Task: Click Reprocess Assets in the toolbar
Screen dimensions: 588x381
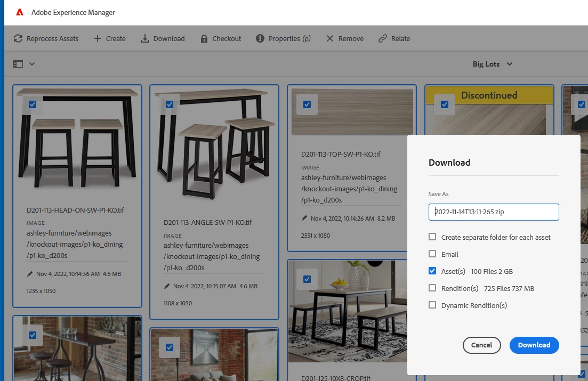Action: [x=46, y=38]
